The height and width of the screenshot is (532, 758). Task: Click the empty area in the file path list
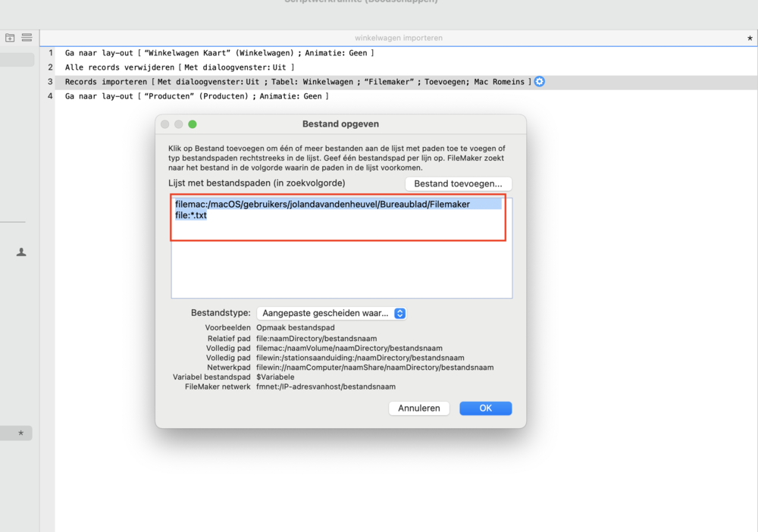point(341,269)
